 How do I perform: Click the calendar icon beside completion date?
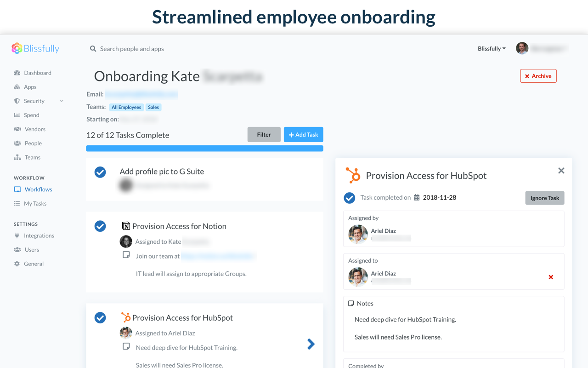[417, 197]
